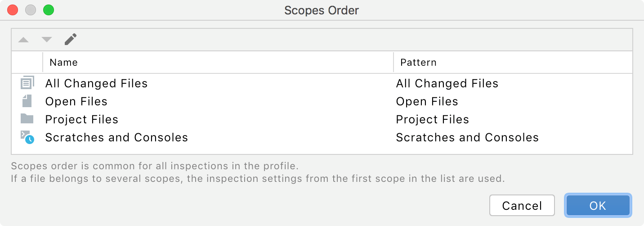Click the Pattern column header
This screenshot has width=644, height=226.
(418, 63)
